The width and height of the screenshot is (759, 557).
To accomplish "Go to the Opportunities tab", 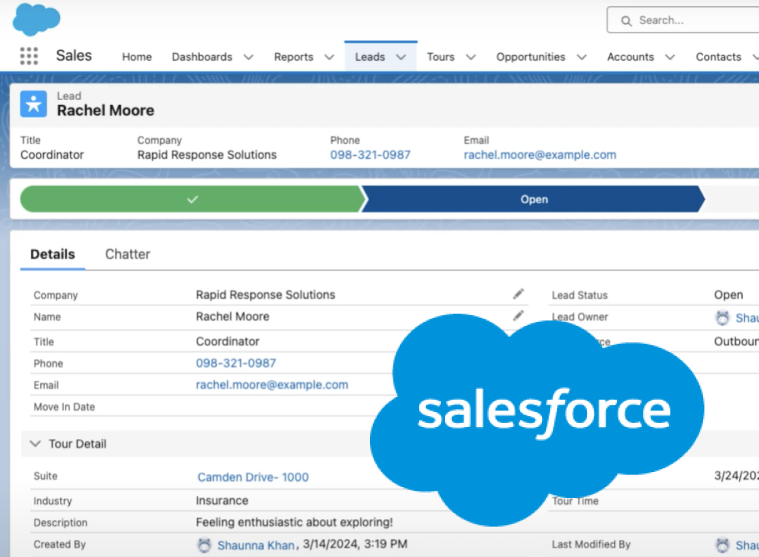I will (x=531, y=57).
